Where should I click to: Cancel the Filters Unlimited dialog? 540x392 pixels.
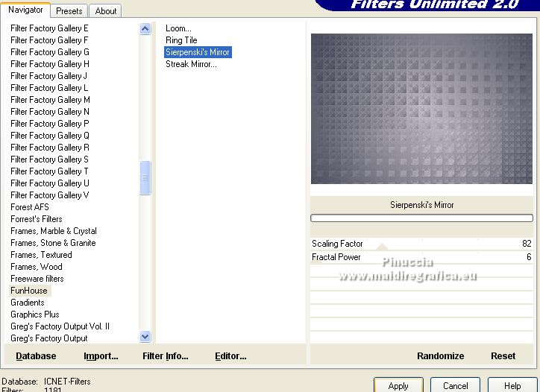[x=455, y=385]
